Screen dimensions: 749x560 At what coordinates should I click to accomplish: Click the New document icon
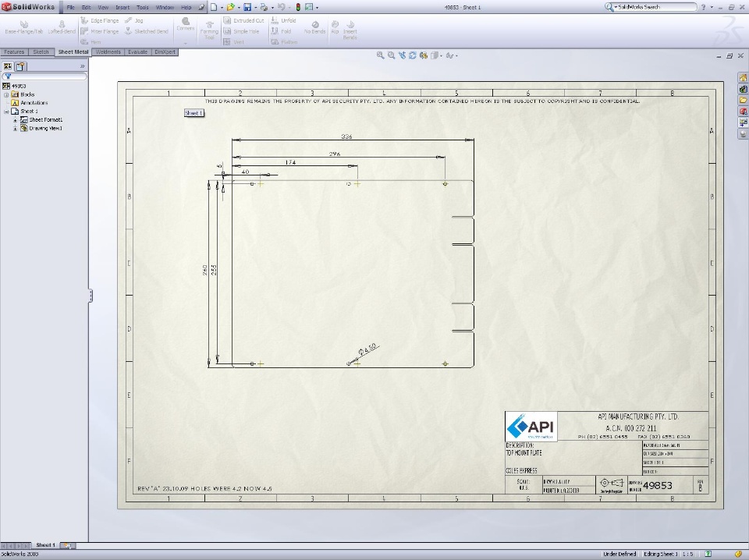point(214,7)
